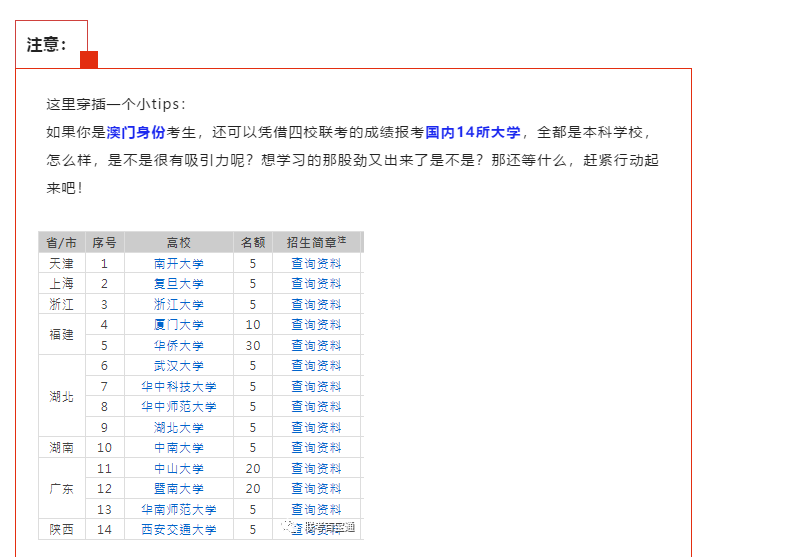Click the 武汉大学 university name
Viewport: 804px width, 557px height.
coord(179,366)
